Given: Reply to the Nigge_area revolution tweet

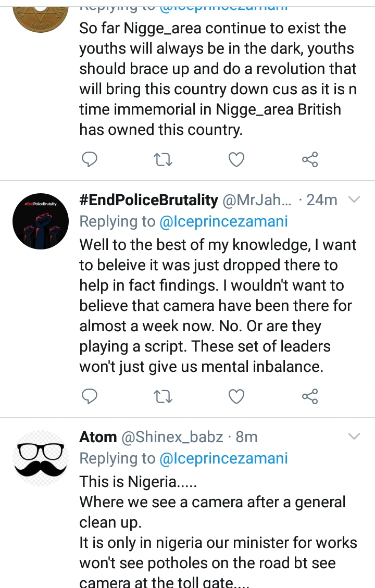Looking at the screenshot, I should tap(90, 160).
